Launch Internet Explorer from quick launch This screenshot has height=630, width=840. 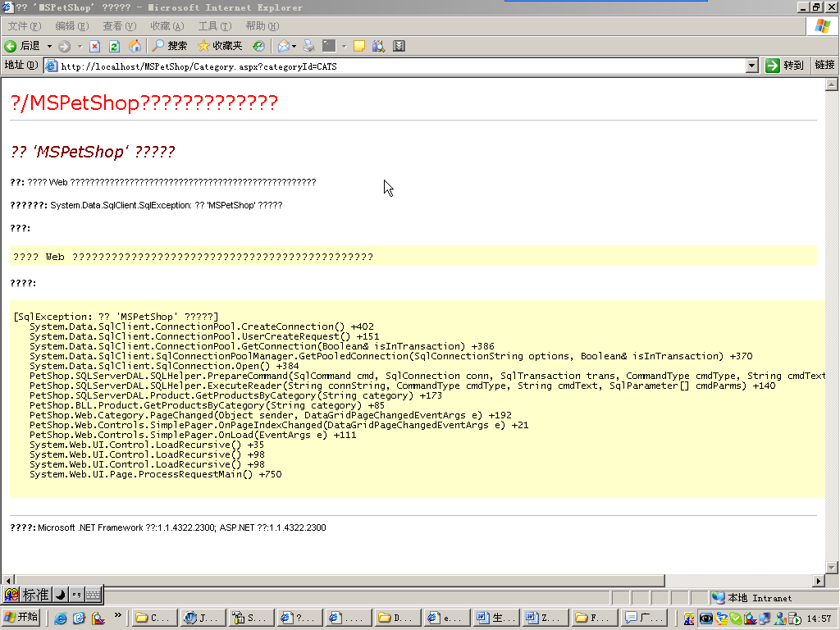tap(61, 619)
